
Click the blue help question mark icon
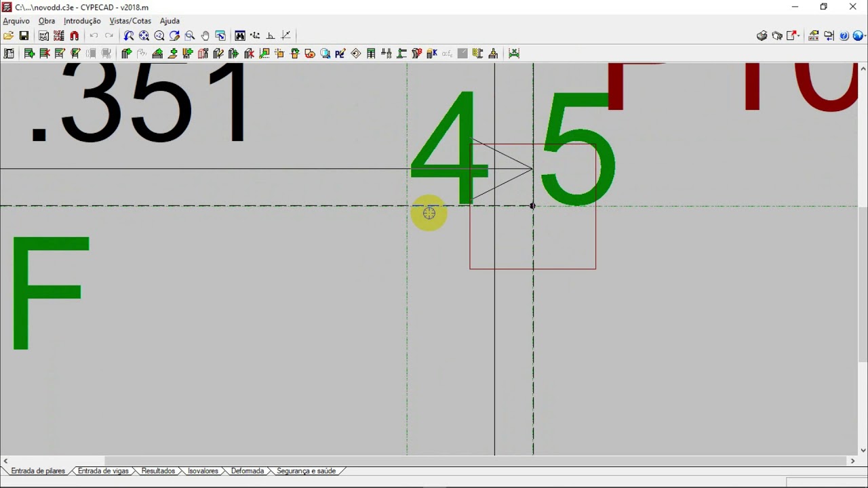[x=844, y=36]
